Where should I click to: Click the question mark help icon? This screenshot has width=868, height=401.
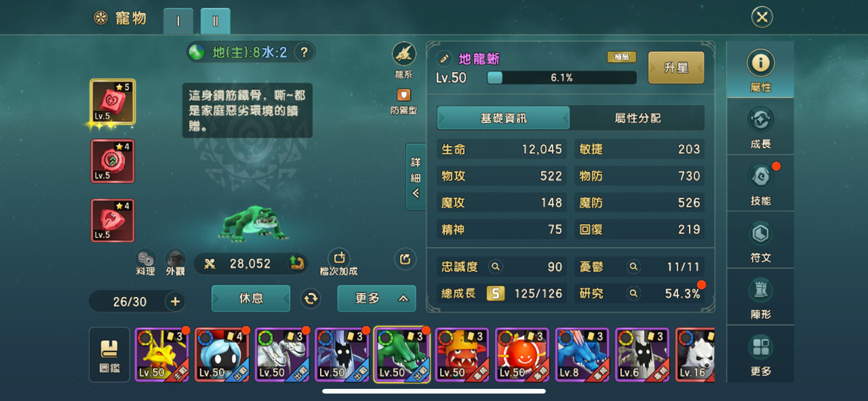pyautogui.click(x=303, y=53)
